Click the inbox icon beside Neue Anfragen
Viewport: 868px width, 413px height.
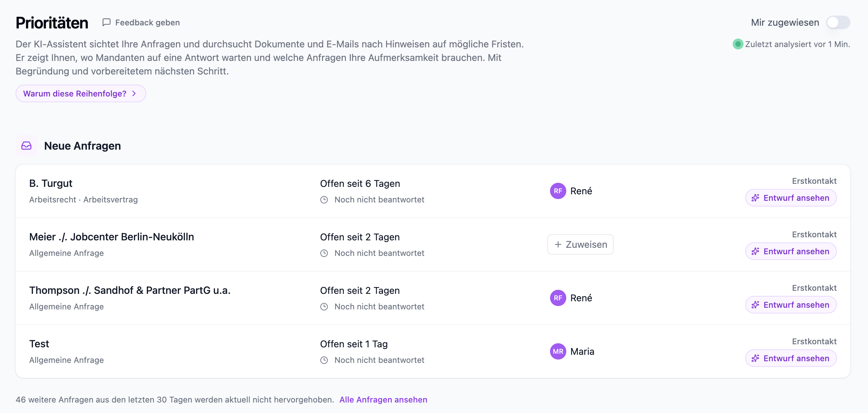point(26,146)
